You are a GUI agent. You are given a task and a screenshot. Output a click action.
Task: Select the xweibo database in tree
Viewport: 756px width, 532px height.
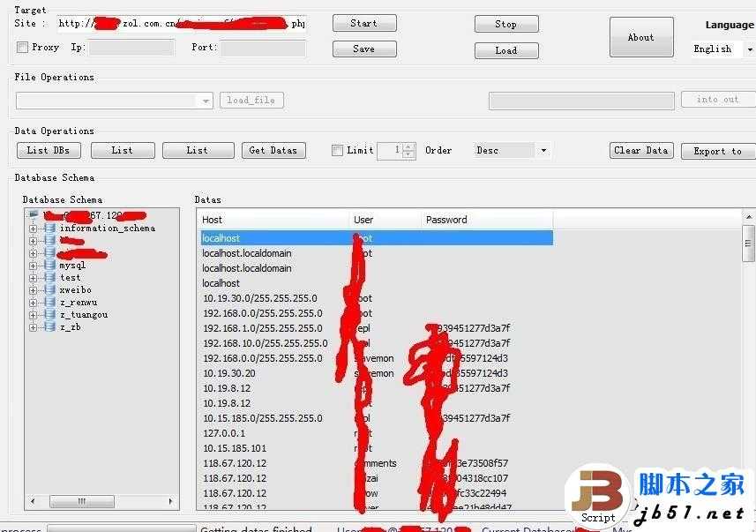click(75, 290)
